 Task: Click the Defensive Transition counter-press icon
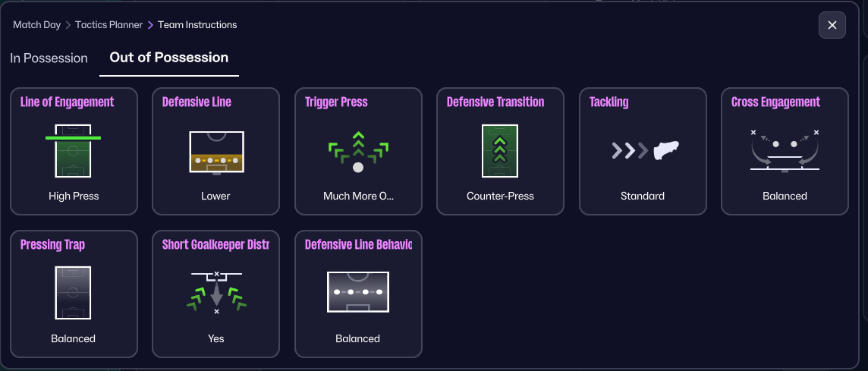point(500,150)
